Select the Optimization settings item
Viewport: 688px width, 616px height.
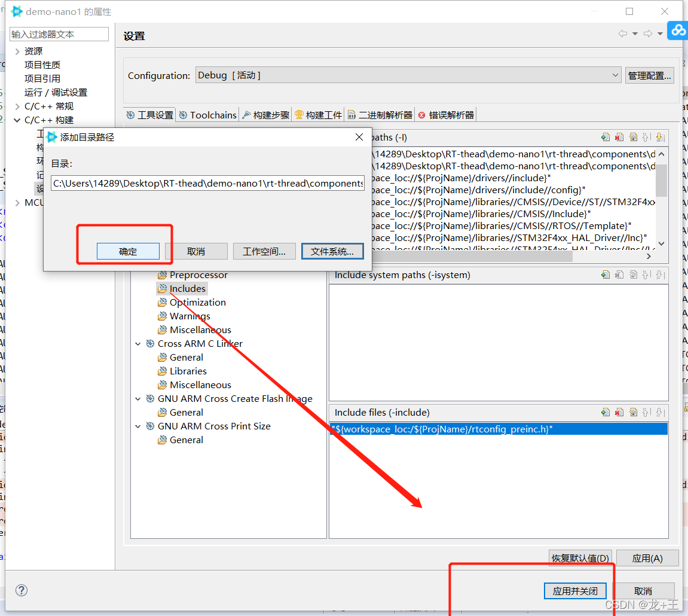click(x=192, y=303)
